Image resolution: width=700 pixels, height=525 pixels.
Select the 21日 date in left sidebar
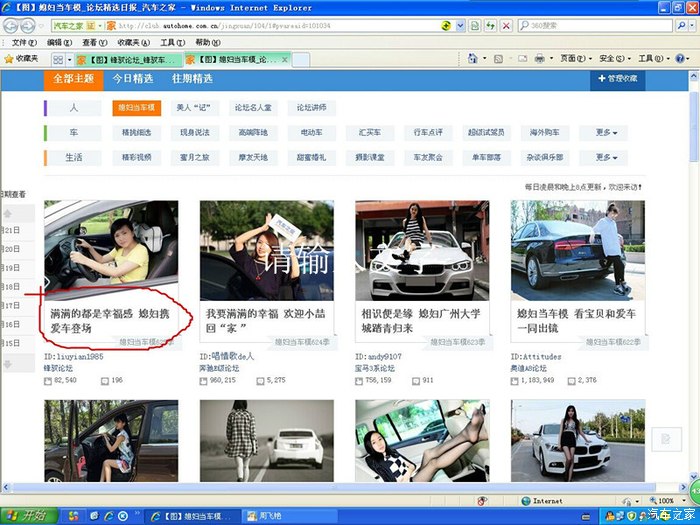[x=11, y=230]
